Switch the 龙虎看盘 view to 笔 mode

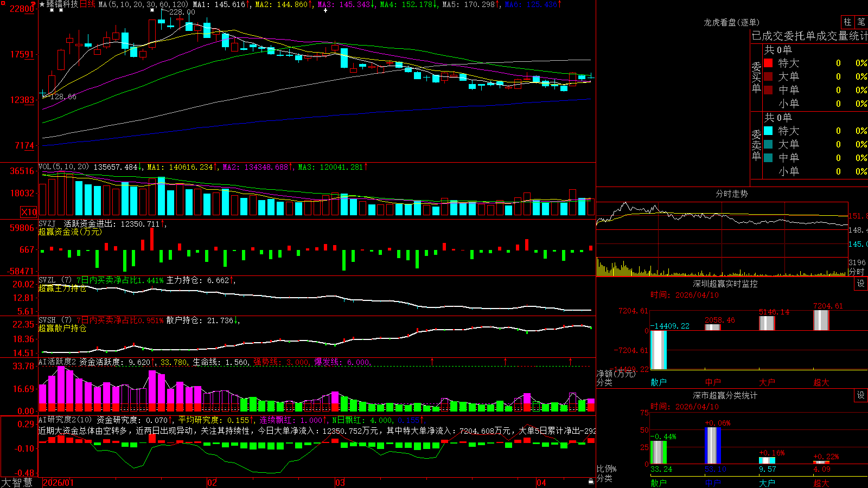[861, 22]
